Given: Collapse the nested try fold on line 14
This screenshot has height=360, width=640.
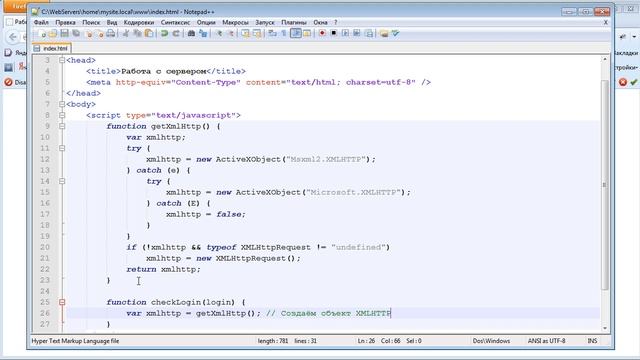Looking at the screenshot, I should 62,181.
